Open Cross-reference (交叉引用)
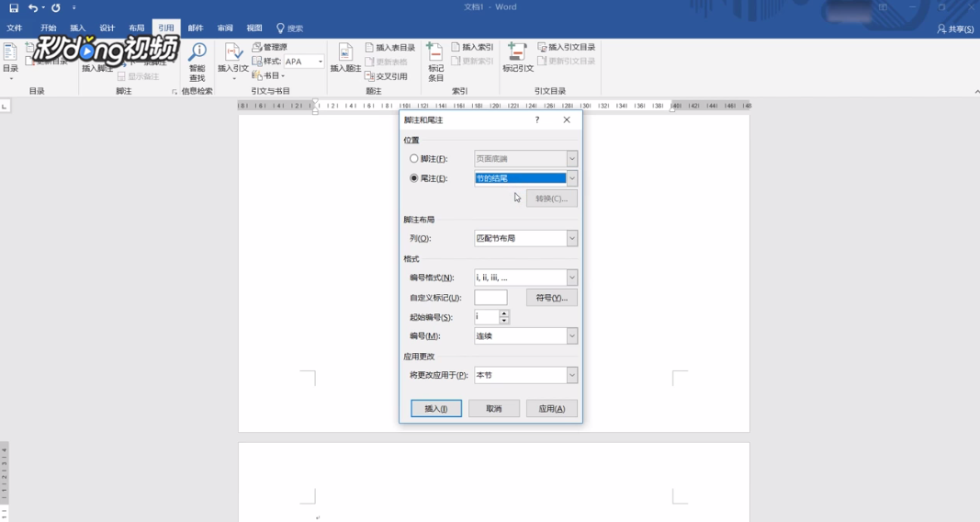 pyautogui.click(x=387, y=76)
